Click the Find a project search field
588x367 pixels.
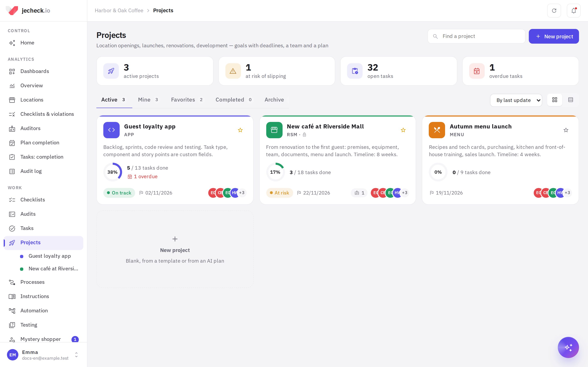click(x=476, y=36)
